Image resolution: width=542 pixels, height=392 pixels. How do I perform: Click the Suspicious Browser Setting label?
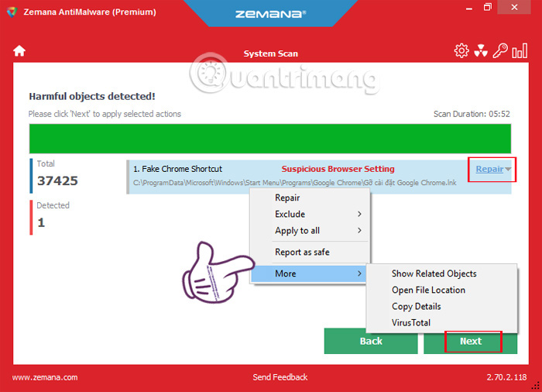(x=338, y=169)
